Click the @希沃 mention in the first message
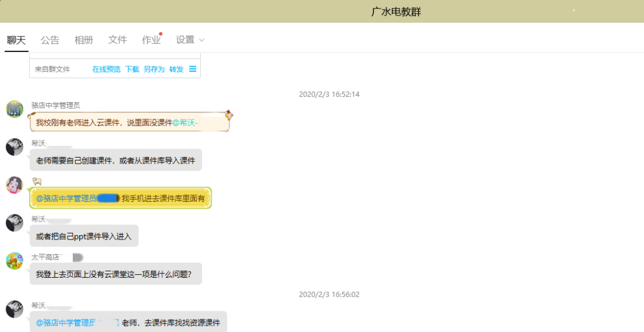644x332 pixels. 185,122
